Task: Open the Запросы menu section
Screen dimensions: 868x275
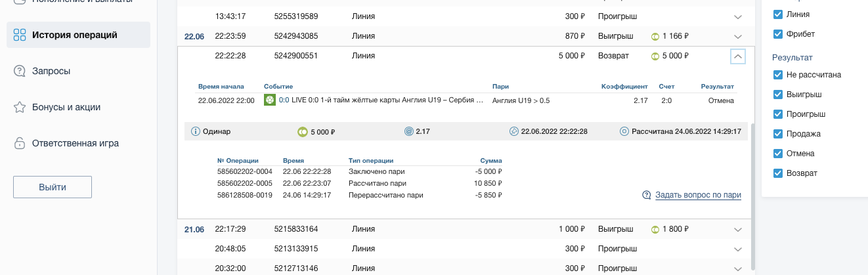Action: (51, 71)
